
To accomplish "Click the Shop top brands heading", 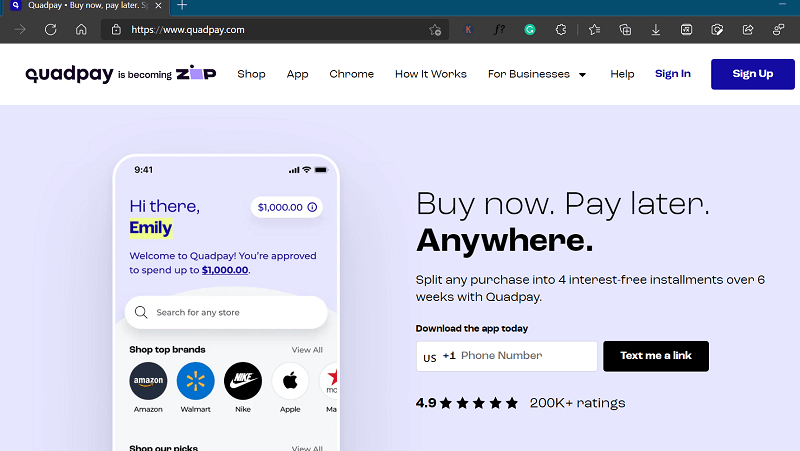I will [167, 349].
